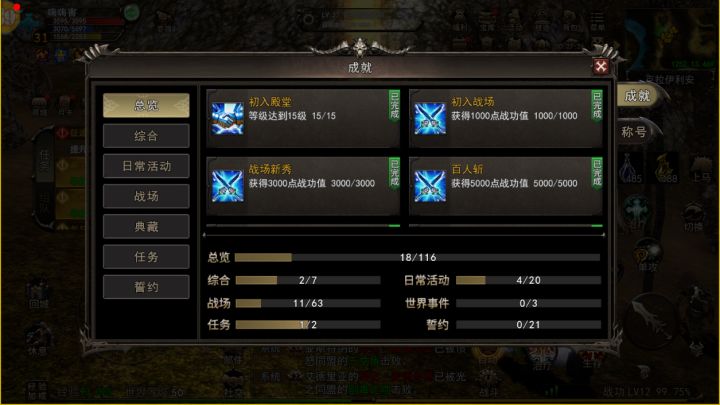
Task: Click the 战场新秀 crossed swords icon
Action: pyautogui.click(x=228, y=186)
